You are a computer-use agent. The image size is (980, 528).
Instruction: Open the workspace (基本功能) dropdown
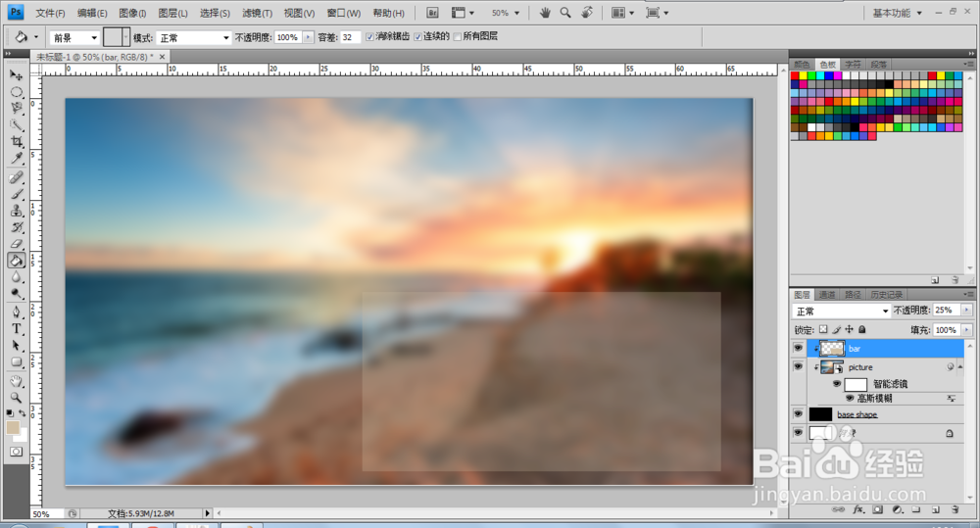897,13
